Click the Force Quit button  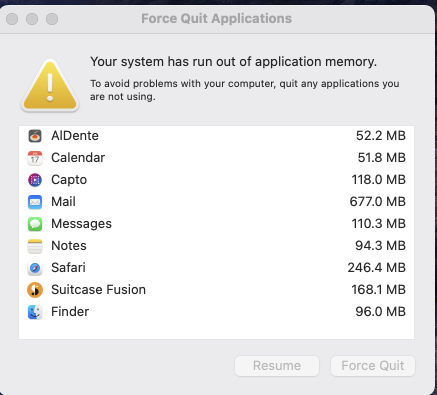(x=373, y=366)
